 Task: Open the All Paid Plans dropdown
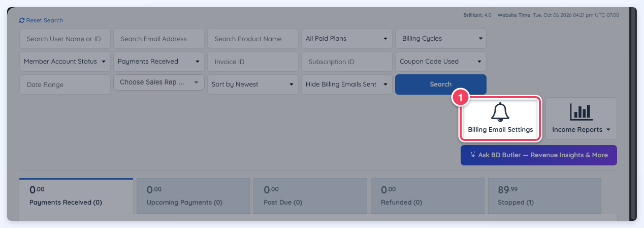click(x=347, y=38)
